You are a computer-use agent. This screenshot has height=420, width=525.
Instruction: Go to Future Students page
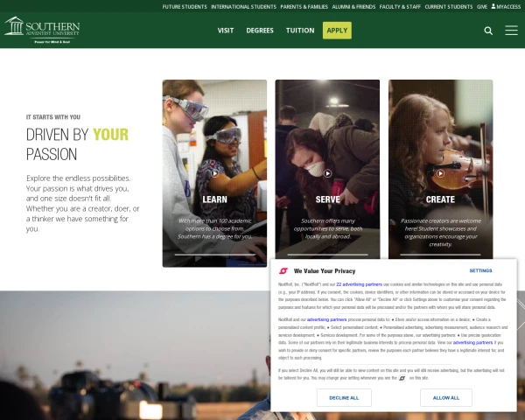pos(185,7)
